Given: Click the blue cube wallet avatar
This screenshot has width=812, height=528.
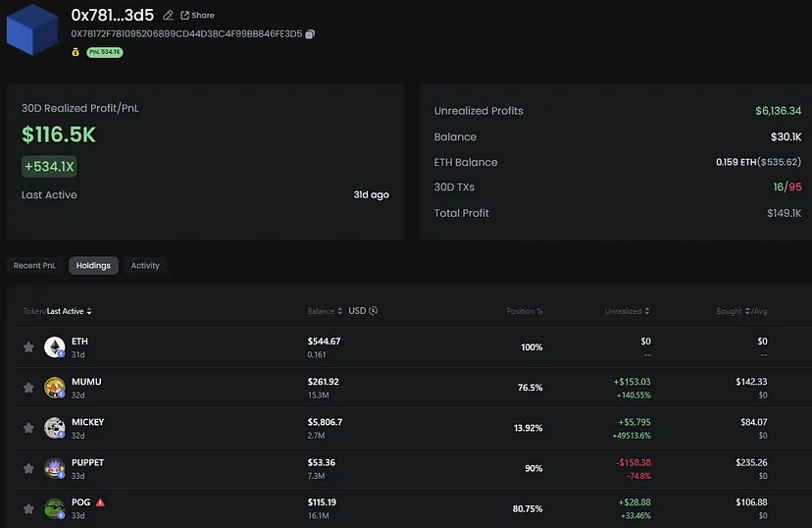Looking at the screenshot, I should tap(33, 27).
